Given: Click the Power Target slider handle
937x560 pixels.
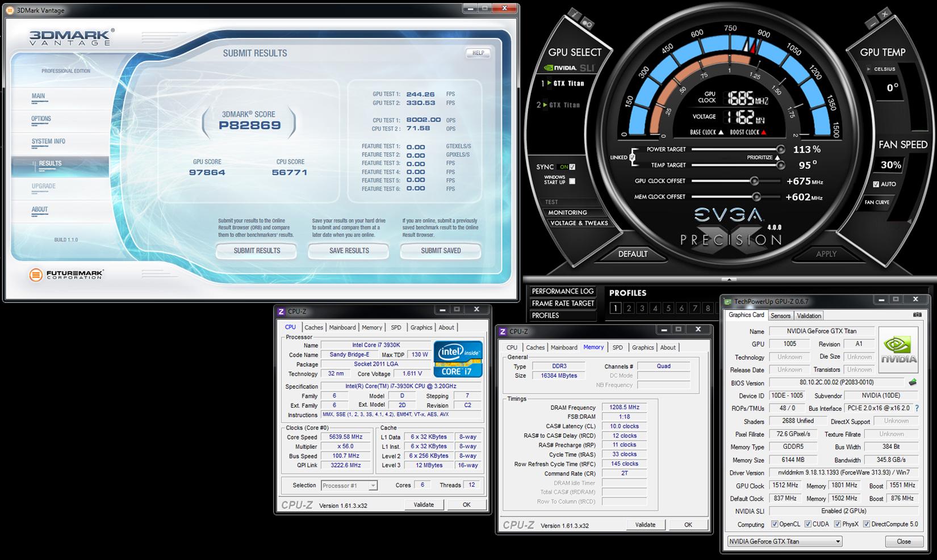Looking at the screenshot, I should click(x=781, y=149).
